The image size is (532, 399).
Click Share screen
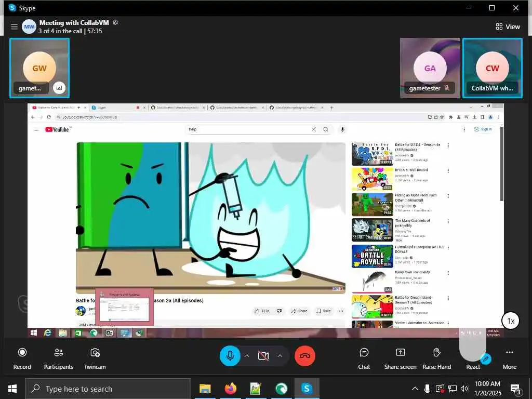(x=401, y=358)
